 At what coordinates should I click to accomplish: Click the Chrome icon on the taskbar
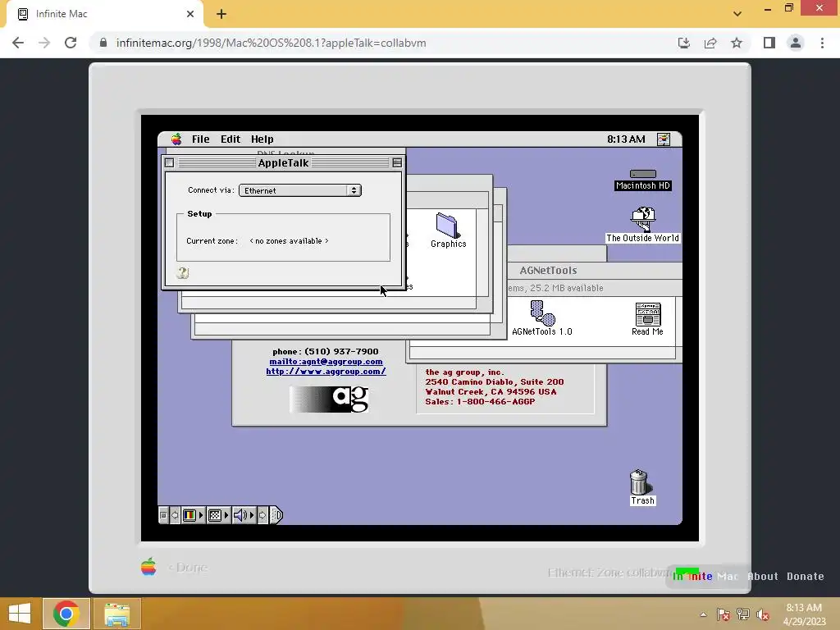(x=66, y=614)
